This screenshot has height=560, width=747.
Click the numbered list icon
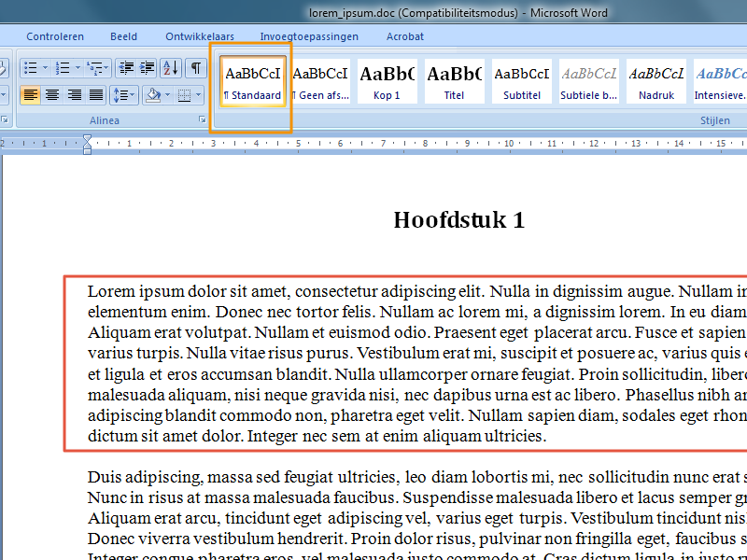click(x=62, y=68)
